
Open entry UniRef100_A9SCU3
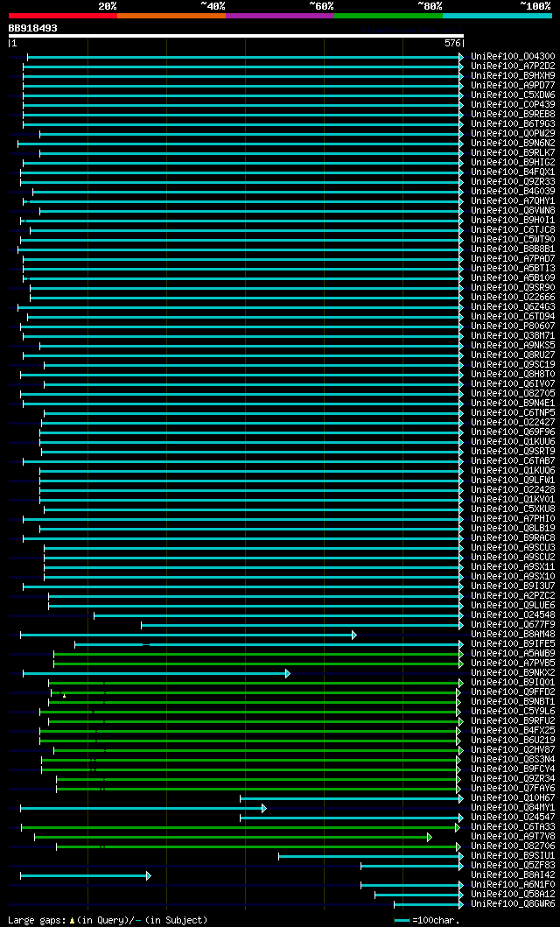[x=513, y=548]
